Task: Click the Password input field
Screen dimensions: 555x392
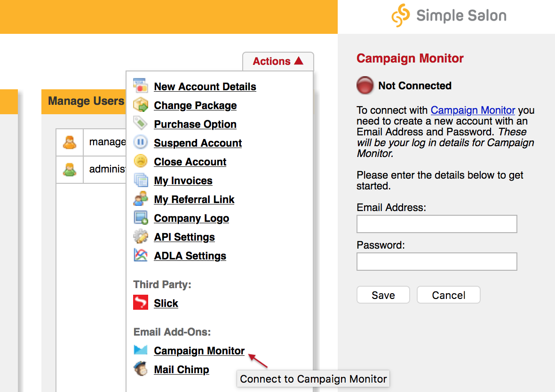Action: [x=436, y=261]
